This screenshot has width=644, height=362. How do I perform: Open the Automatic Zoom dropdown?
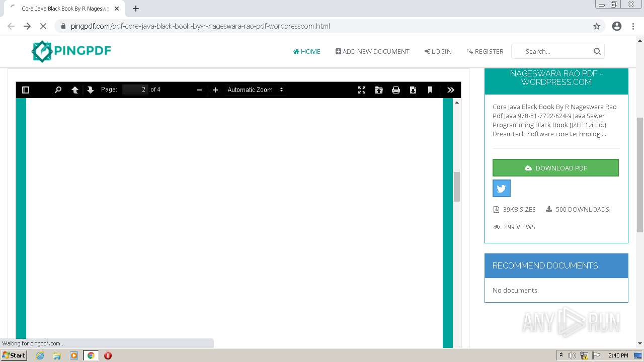click(x=256, y=90)
